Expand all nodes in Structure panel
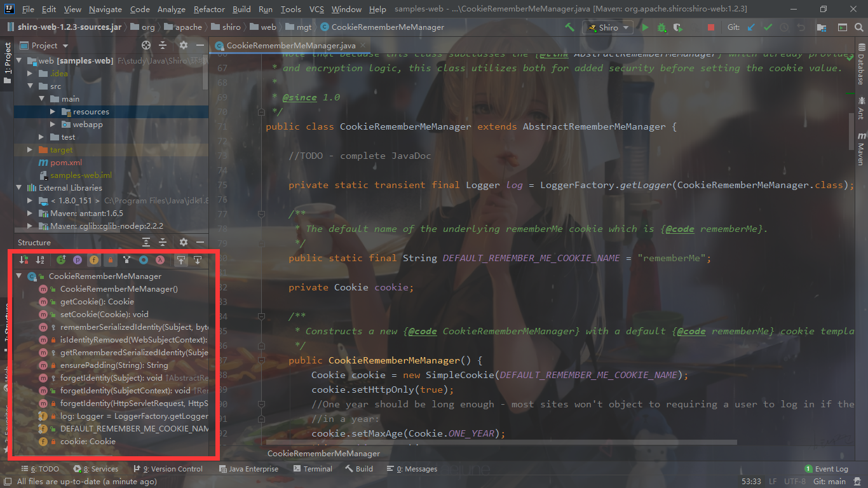The height and width of the screenshot is (488, 868). tap(146, 242)
